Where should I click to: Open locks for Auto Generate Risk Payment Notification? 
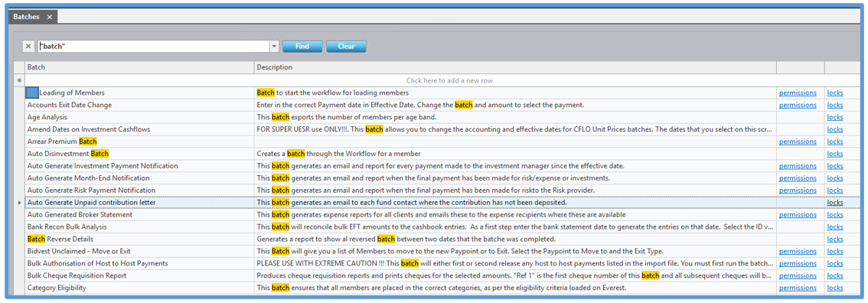(x=835, y=191)
